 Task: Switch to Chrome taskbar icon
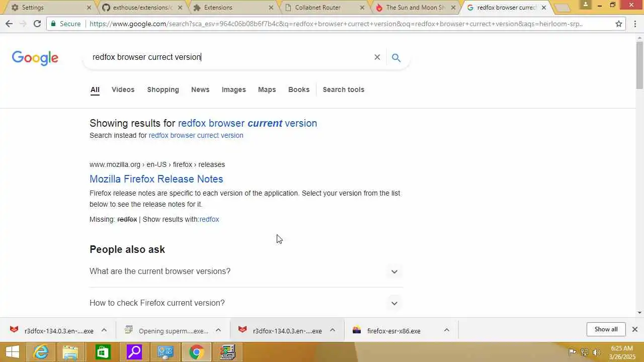tap(196, 352)
